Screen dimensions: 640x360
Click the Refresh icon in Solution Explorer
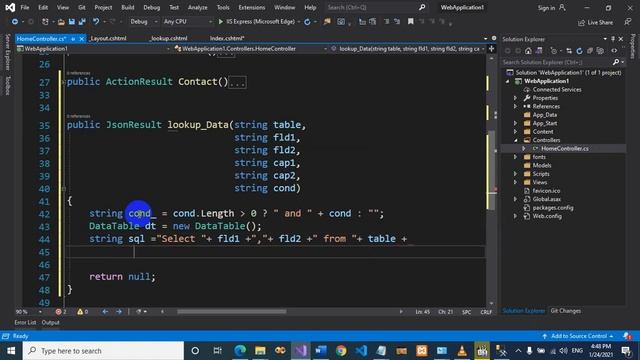click(x=579, y=51)
